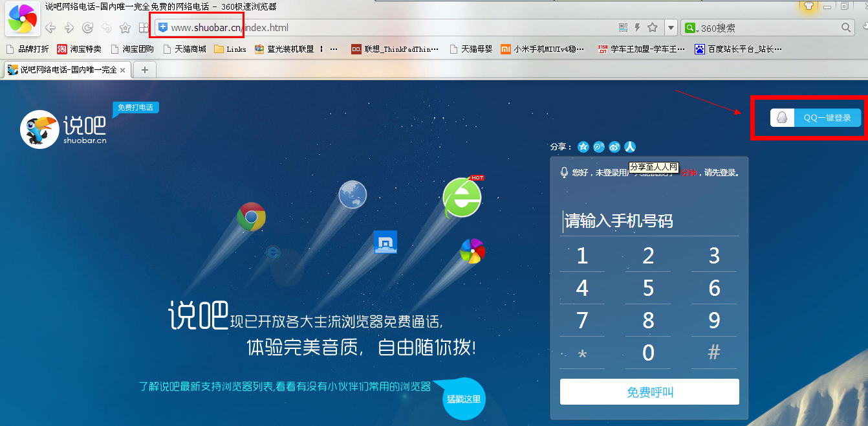The height and width of the screenshot is (426, 868).
Task: Bookmark page with address bar star
Action: point(653,28)
